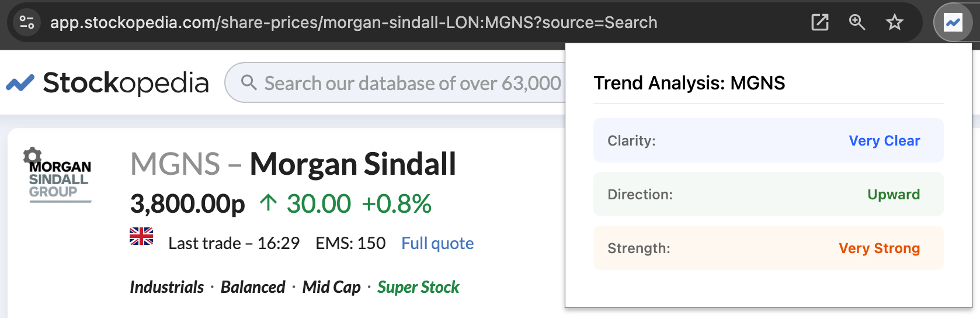
Task: Click the Direction Upward row
Action: 768,194
